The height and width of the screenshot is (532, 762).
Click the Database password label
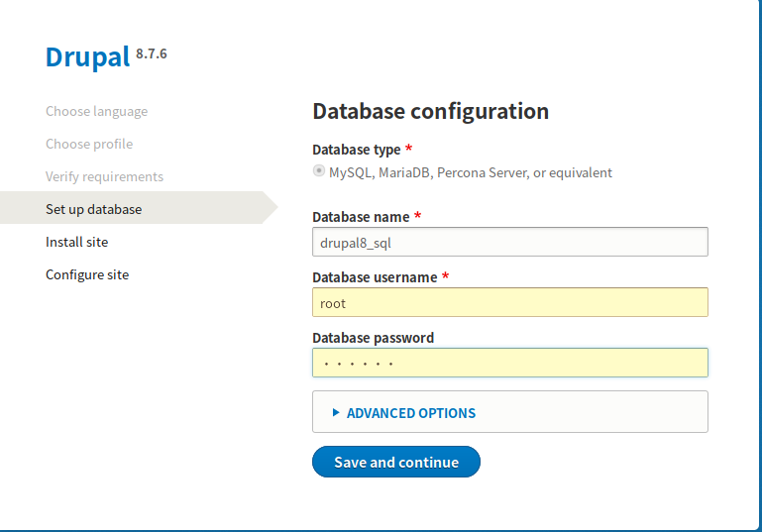(x=374, y=338)
